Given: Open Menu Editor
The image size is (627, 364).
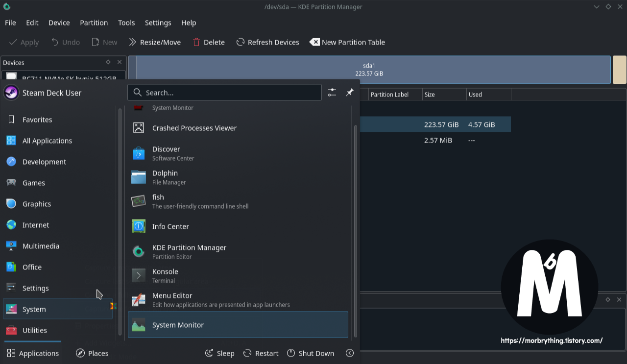Looking at the screenshot, I should point(238,300).
